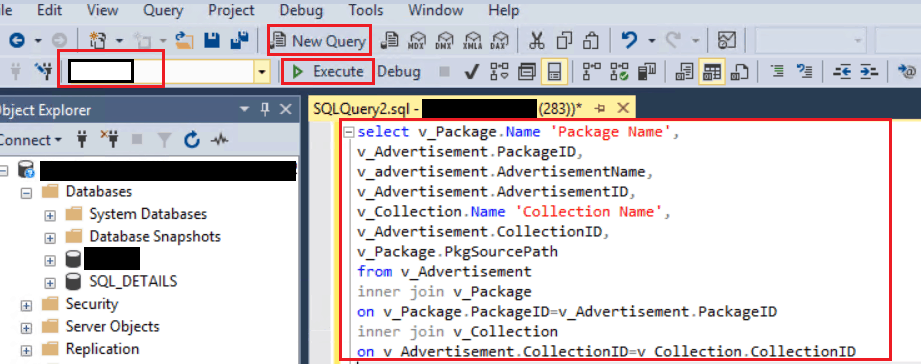Expand the Replication folder
The width and height of the screenshot is (921, 364).
point(26,350)
